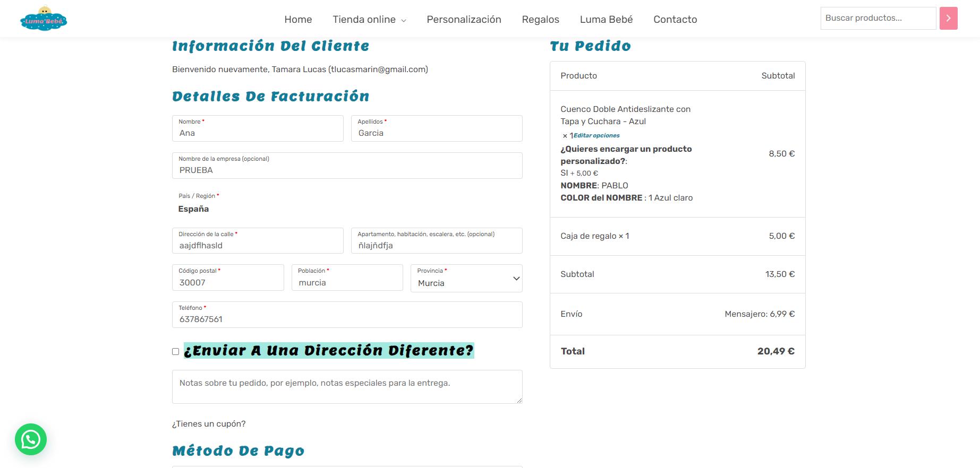Open the Personalización menu page
The height and width of the screenshot is (468, 980).
pos(464,20)
